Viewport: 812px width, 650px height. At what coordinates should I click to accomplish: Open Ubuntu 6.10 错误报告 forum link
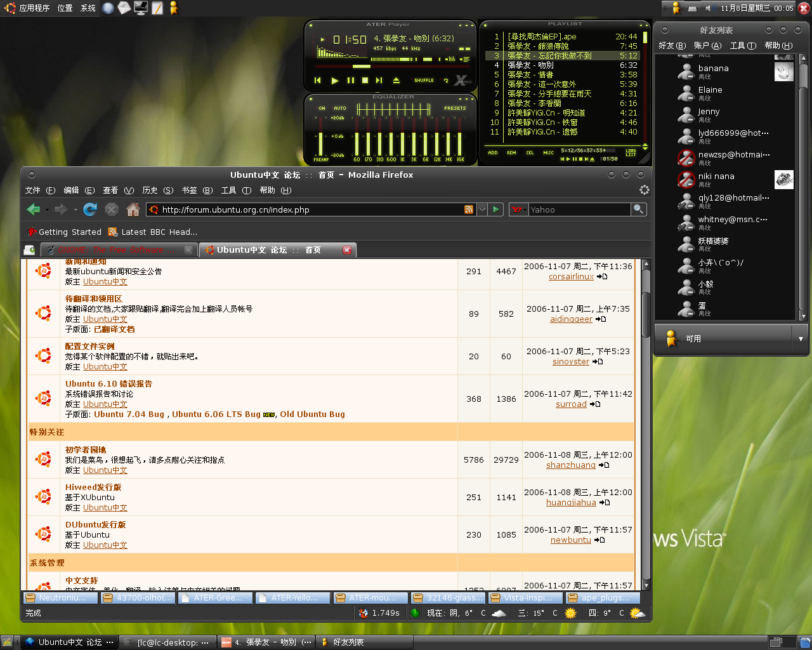108,384
